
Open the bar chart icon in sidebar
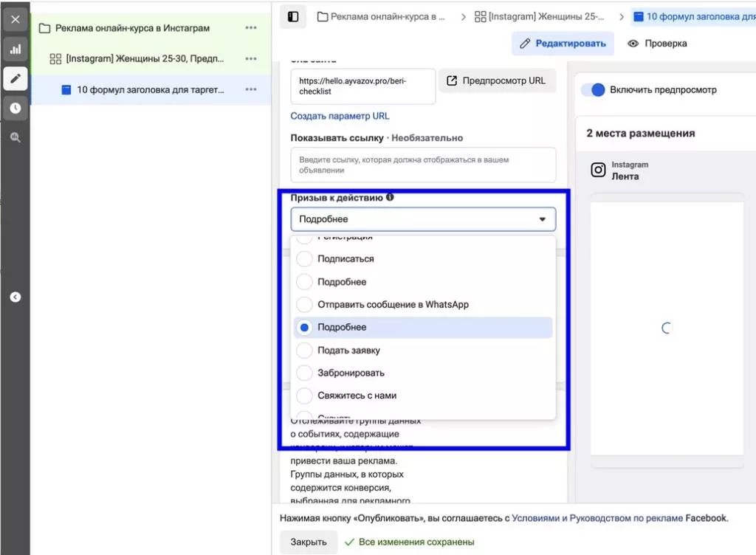point(16,49)
